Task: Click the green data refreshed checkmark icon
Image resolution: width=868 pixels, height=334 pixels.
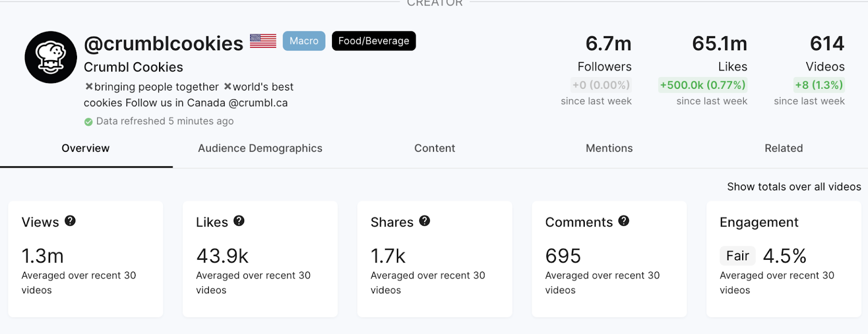Action: pyautogui.click(x=88, y=122)
